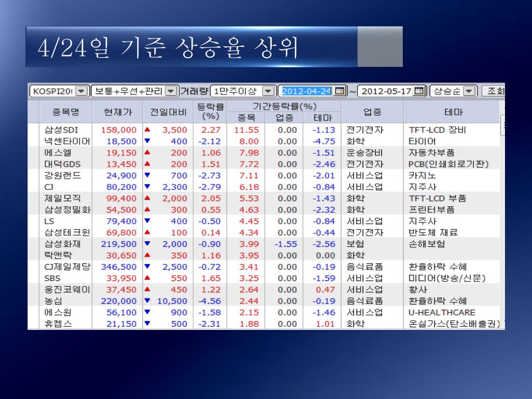Select the SBS stock name
This screenshot has height=399, width=532.
click(x=52, y=278)
